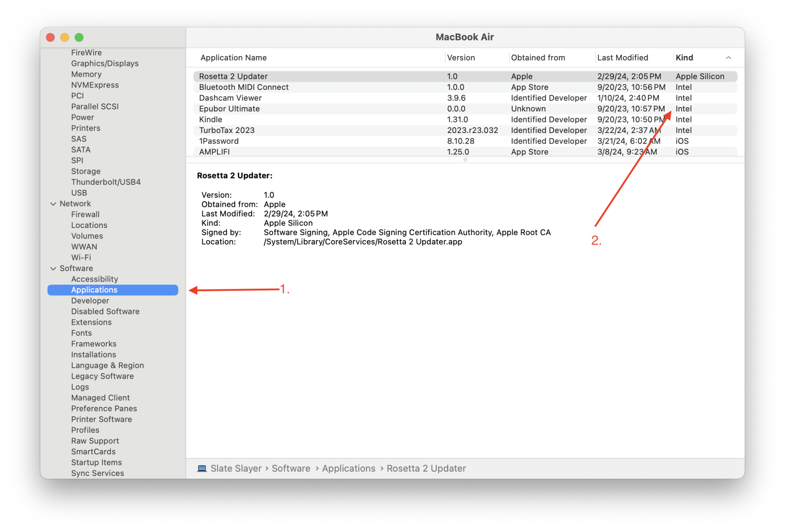Select the Epubor Ultimate row

click(229, 109)
